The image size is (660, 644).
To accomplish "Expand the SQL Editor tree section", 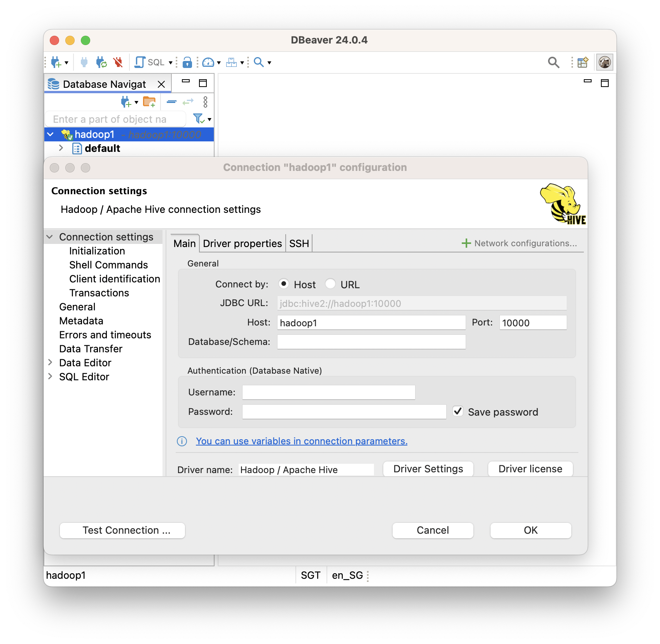I will pos(50,376).
